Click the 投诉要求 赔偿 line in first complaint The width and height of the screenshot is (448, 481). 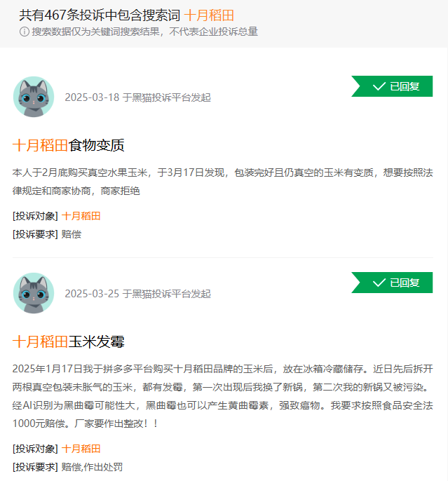coord(47,234)
